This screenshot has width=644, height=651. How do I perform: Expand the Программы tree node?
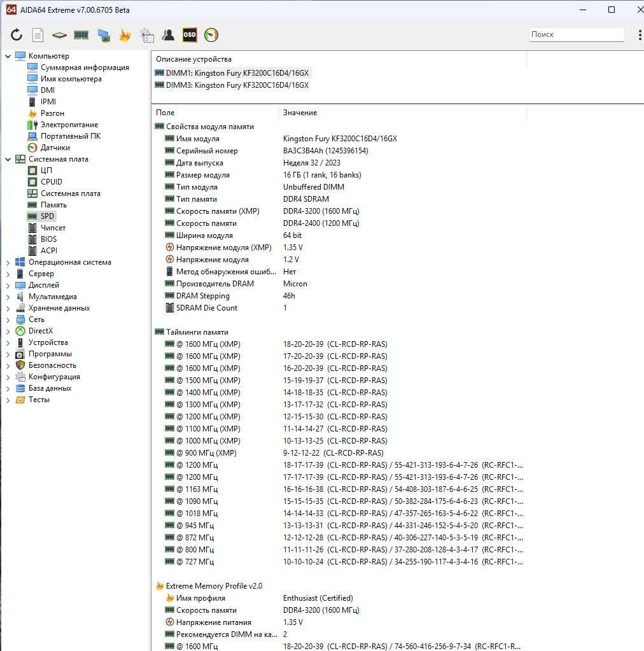(x=8, y=354)
